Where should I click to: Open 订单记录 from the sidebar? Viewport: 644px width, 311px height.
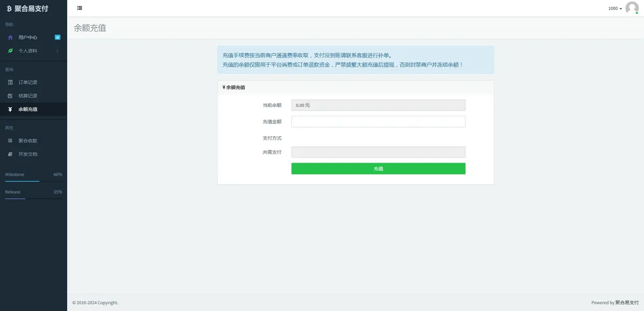coord(28,82)
